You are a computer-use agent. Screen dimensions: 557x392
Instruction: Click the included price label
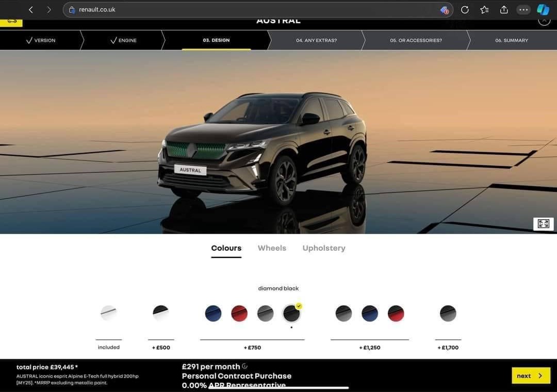pyautogui.click(x=109, y=347)
